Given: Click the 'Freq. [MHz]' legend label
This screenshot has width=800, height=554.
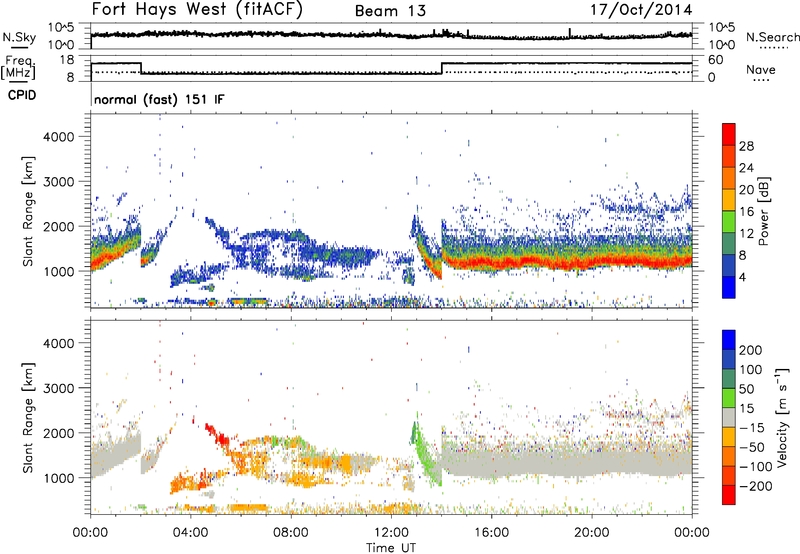Looking at the screenshot, I should (x=18, y=68).
